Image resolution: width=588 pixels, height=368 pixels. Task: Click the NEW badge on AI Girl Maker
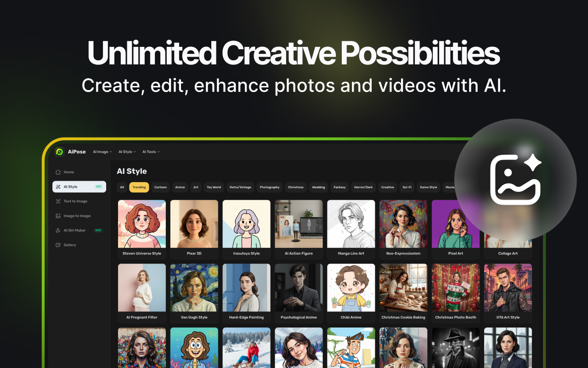[x=98, y=230]
